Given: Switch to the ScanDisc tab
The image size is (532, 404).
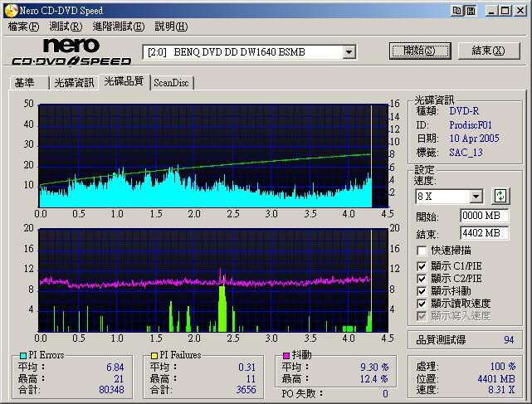Looking at the screenshot, I should tap(171, 83).
